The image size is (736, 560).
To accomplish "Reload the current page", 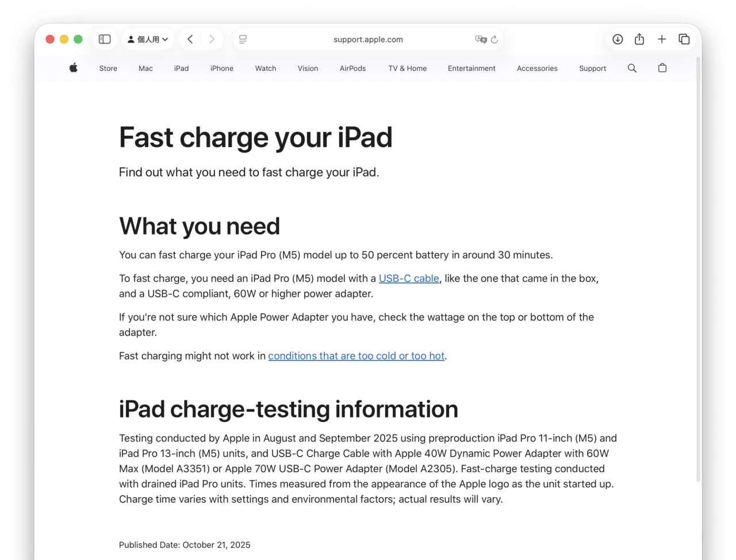I will (x=494, y=39).
